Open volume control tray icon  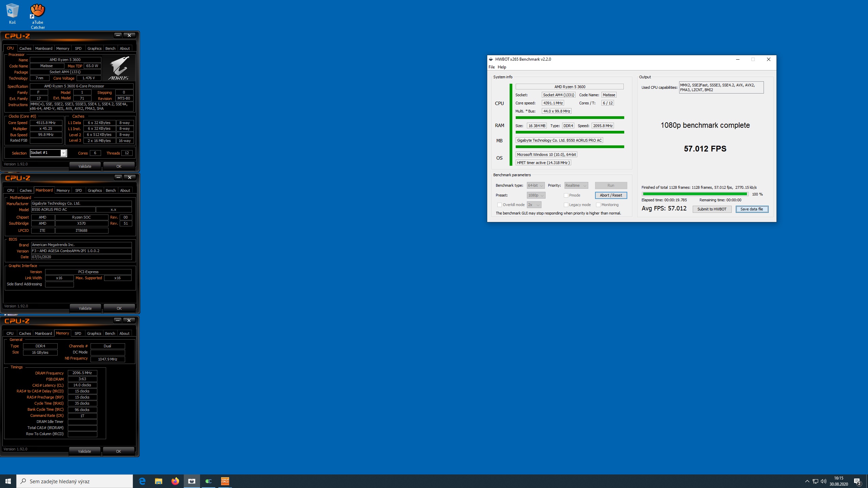click(x=824, y=481)
